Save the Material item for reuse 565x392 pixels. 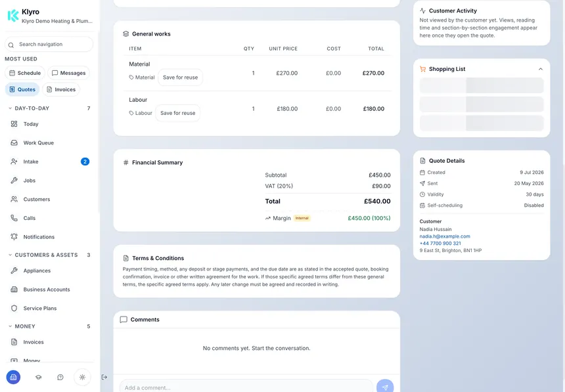180,77
